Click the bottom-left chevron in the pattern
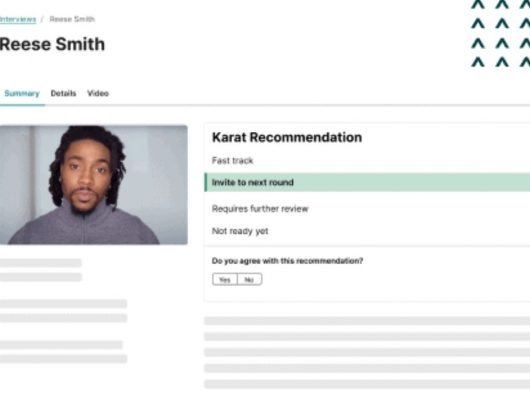This screenshot has height=396, width=530. coord(478,62)
